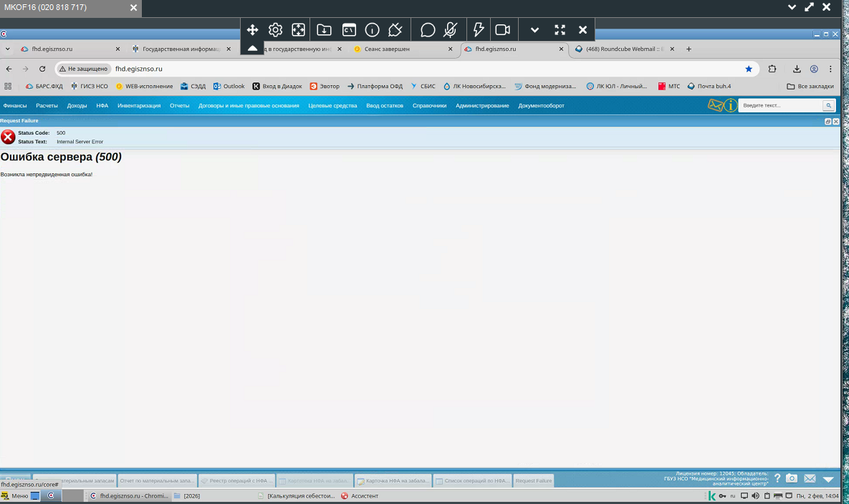
Task: Open the Расчеты menu
Action: 47,105
